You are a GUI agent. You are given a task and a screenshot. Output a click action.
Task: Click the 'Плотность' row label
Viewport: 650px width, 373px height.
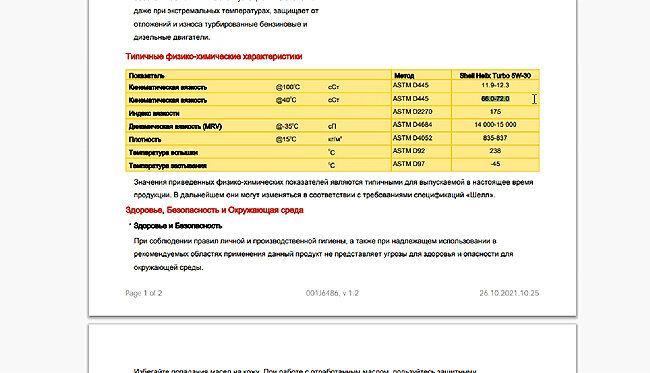pyautogui.click(x=144, y=140)
